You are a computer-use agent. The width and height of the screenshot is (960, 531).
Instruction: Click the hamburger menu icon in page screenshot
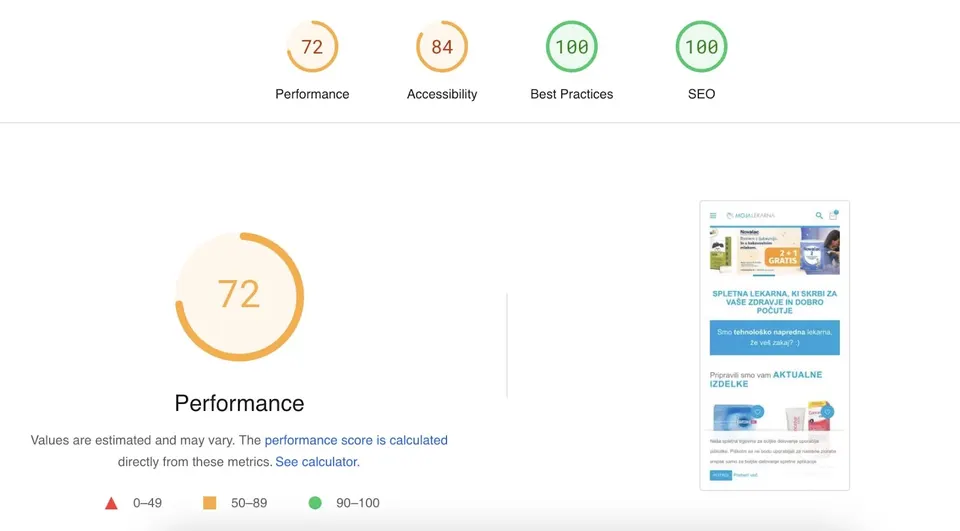pyautogui.click(x=713, y=216)
